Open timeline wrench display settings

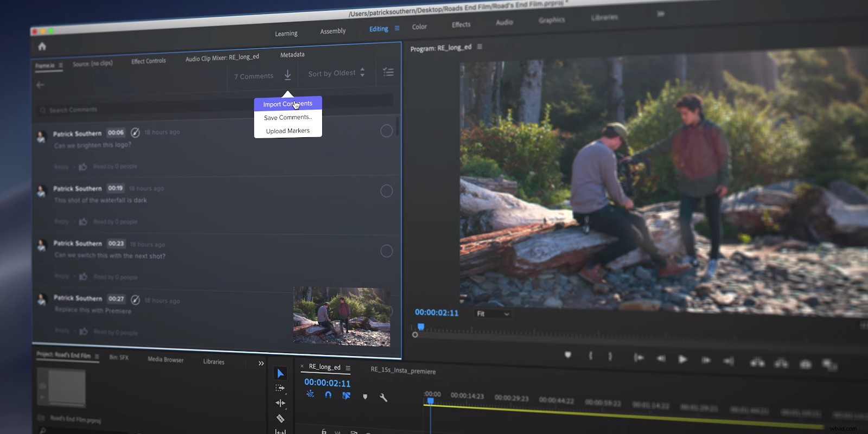point(383,398)
